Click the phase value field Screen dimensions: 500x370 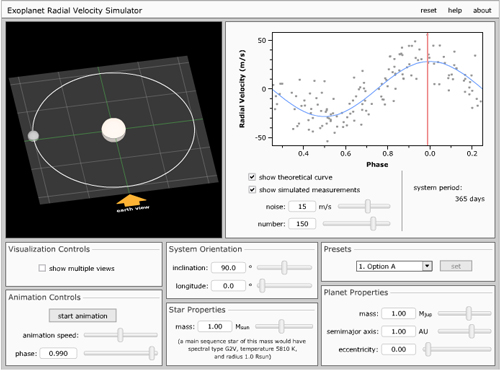point(58,353)
